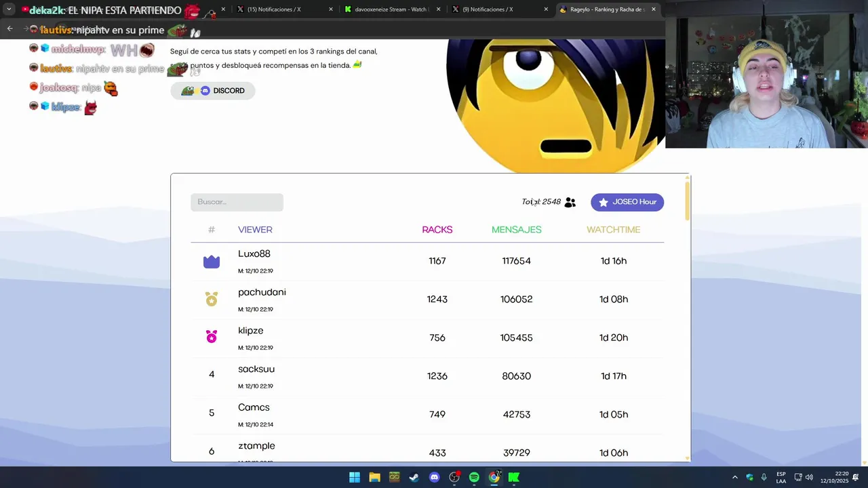The image size is (868, 488).
Task: Click klipze's watchtime 1d 20h
Action: pyautogui.click(x=614, y=338)
